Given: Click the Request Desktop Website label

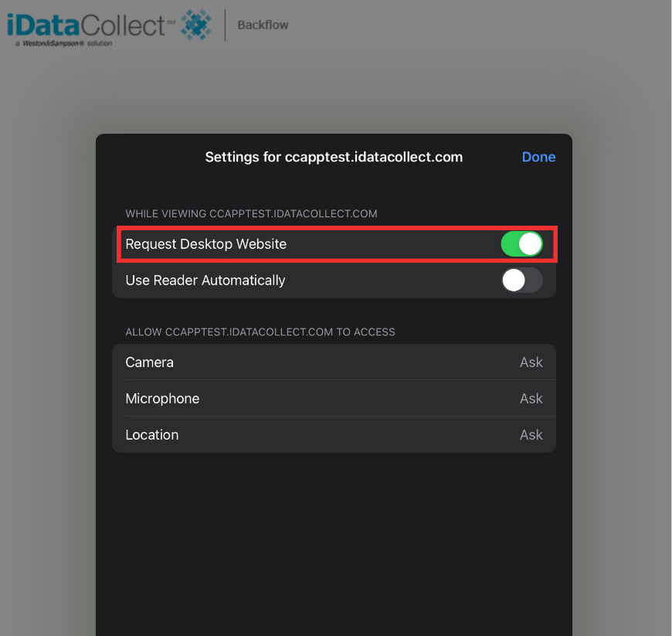Looking at the screenshot, I should 205,244.
